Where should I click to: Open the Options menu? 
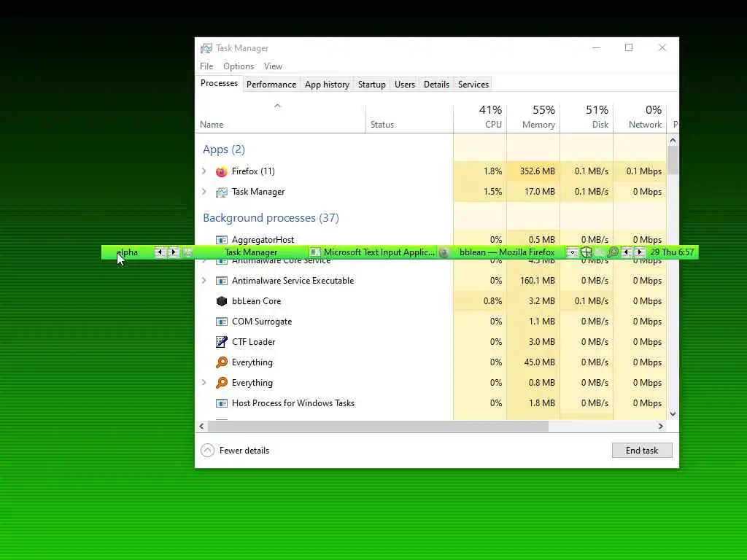coord(239,66)
